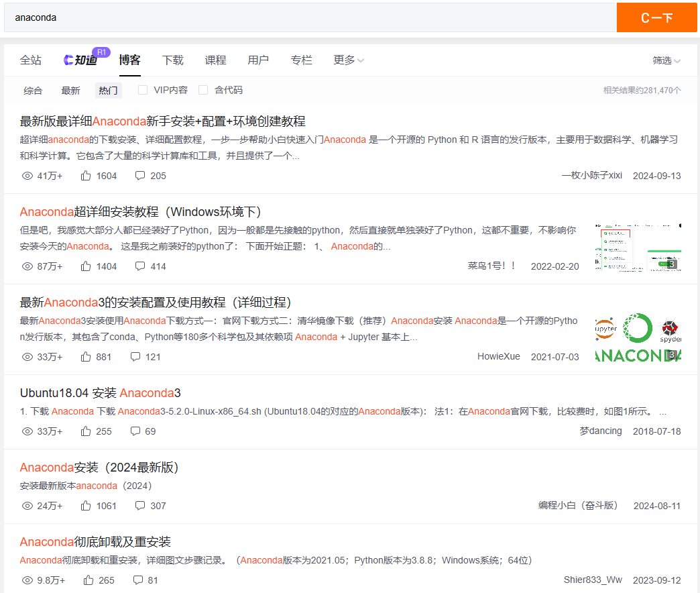The image size is (700, 593).
Task: Click the eye icon in 梦dancing's article row
Action: tap(27, 432)
